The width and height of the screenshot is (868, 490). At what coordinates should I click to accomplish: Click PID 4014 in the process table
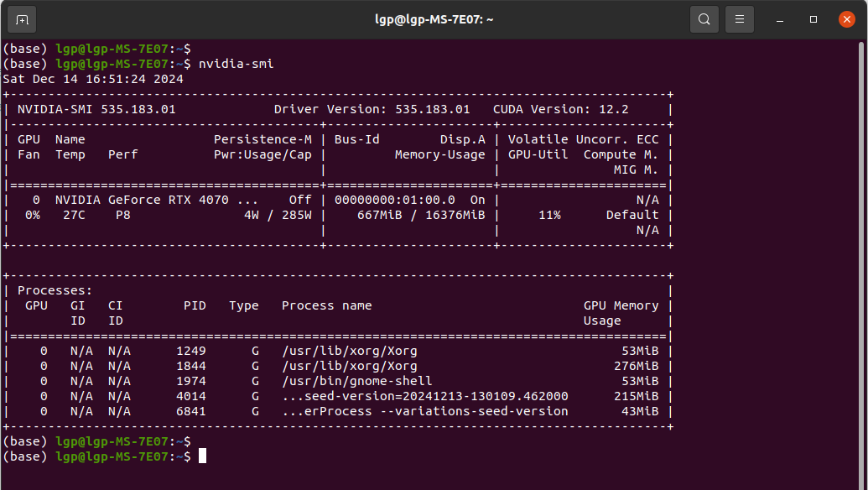point(191,396)
